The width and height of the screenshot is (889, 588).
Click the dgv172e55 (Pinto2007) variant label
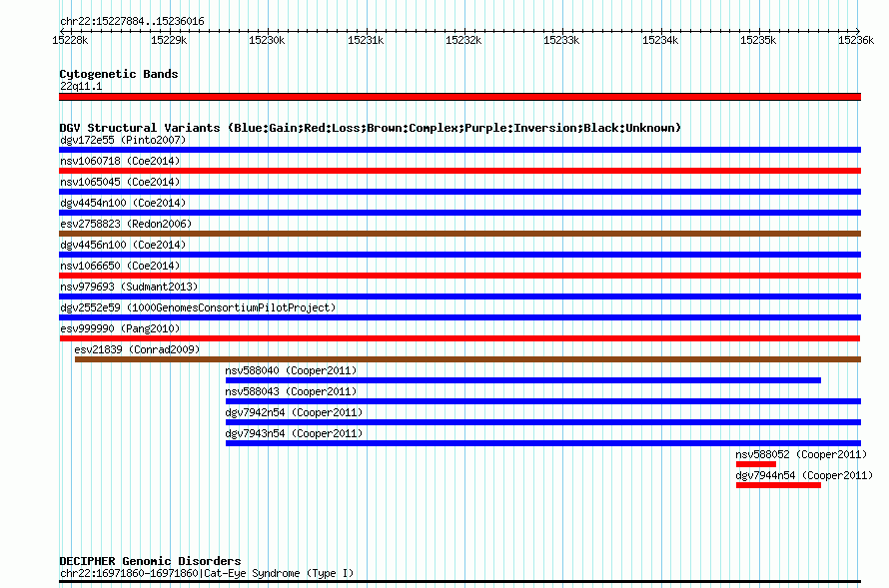coord(123,140)
